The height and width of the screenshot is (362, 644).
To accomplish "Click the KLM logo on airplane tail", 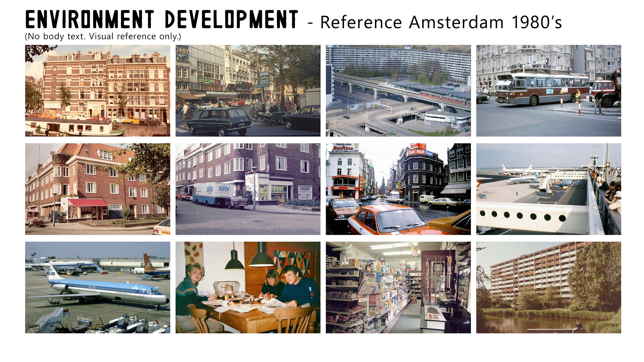I will click(x=51, y=274).
